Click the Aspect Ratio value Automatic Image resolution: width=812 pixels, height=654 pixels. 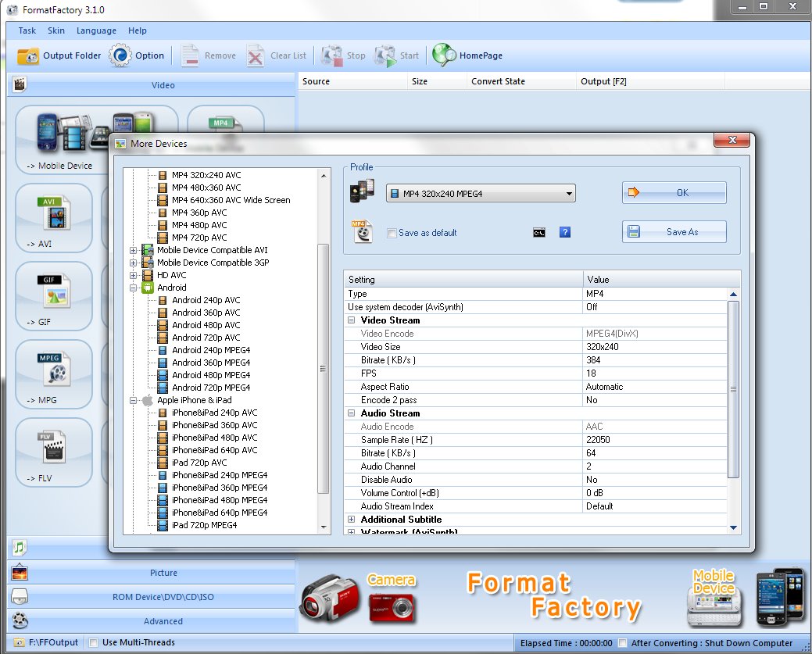click(x=655, y=387)
